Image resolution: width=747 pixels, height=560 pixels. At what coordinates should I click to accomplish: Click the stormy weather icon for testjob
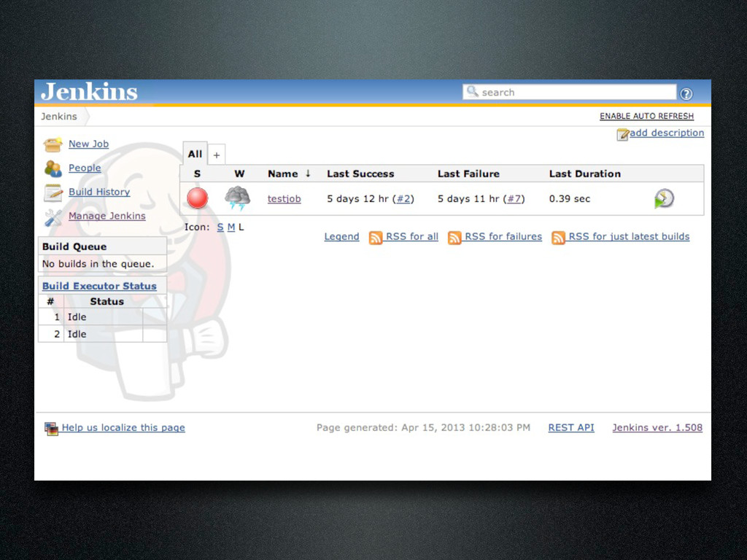click(x=237, y=198)
